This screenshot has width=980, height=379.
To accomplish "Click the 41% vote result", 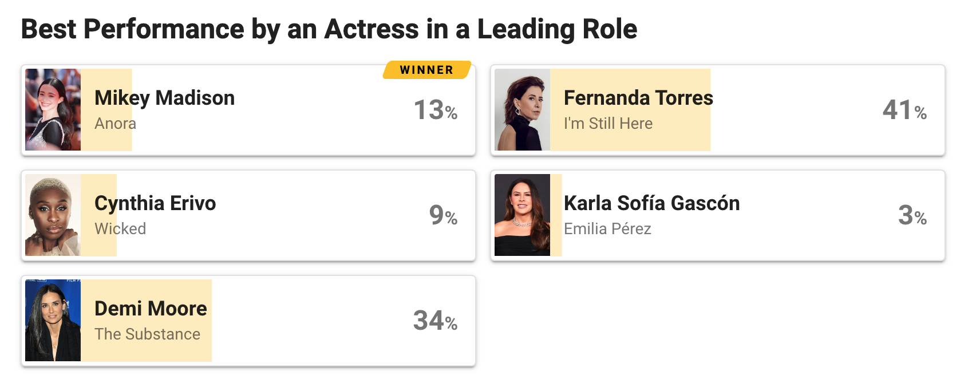I will coord(904,110).
